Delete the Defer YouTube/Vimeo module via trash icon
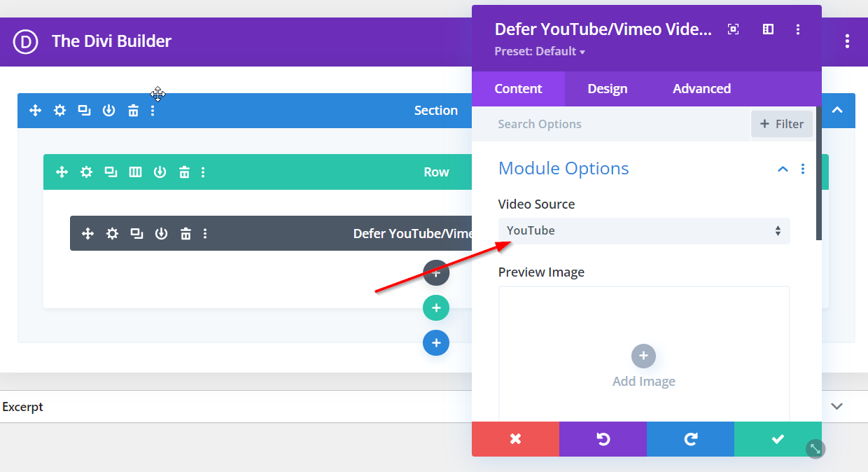Screen dimensions: 868x472 185,233
